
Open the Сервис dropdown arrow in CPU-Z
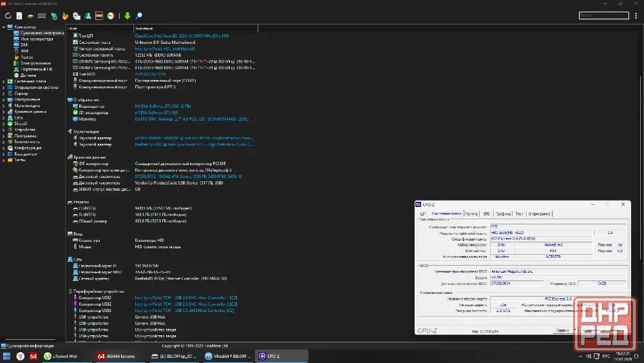tap(574, 330)
